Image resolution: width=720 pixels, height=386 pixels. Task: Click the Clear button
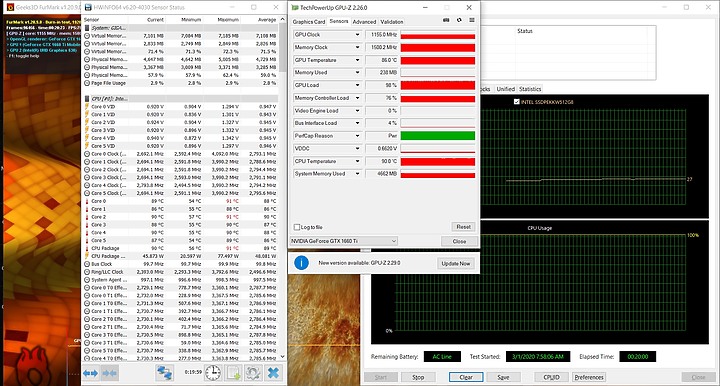(466, 377)
